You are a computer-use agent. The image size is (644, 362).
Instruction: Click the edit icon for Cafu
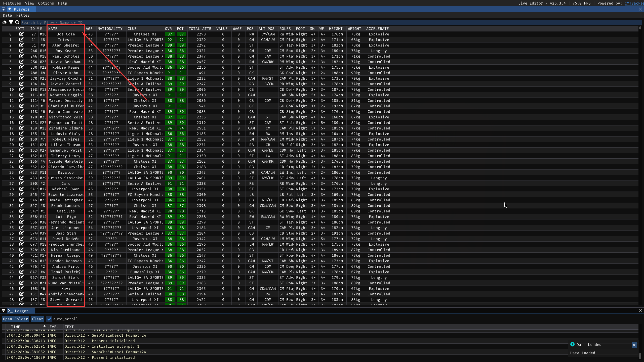[21, 183]
